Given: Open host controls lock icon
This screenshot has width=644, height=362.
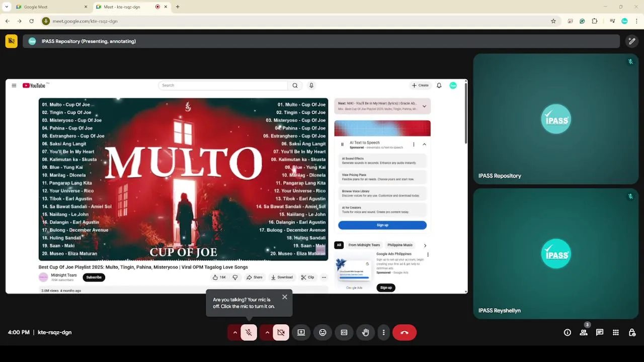Looking at the screenshot, I should coord(632,332).
